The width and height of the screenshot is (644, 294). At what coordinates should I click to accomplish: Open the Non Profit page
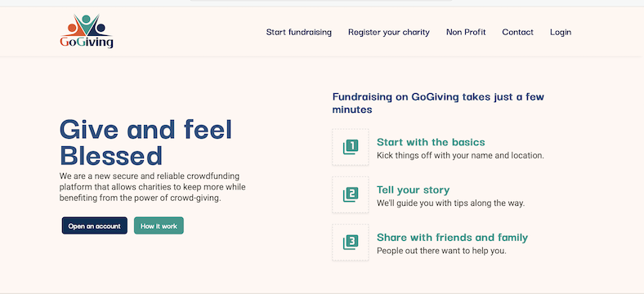pyautogui.click(x=466, y=32)
